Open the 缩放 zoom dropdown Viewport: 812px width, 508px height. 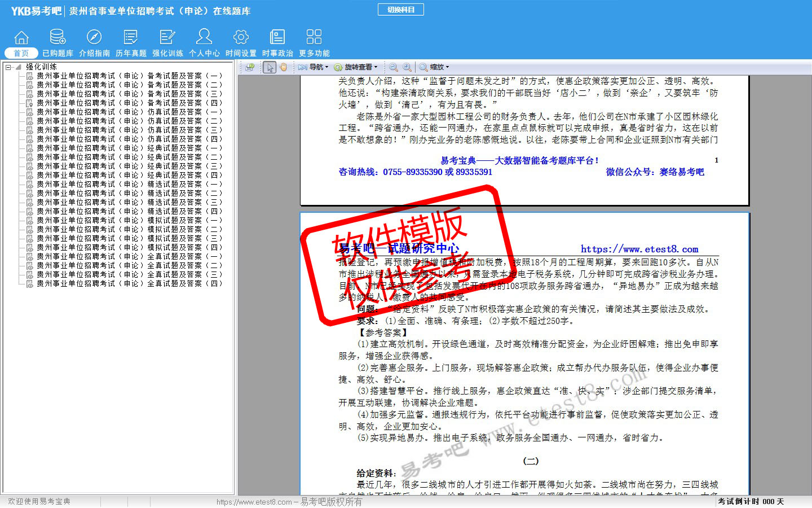(434, 67)
